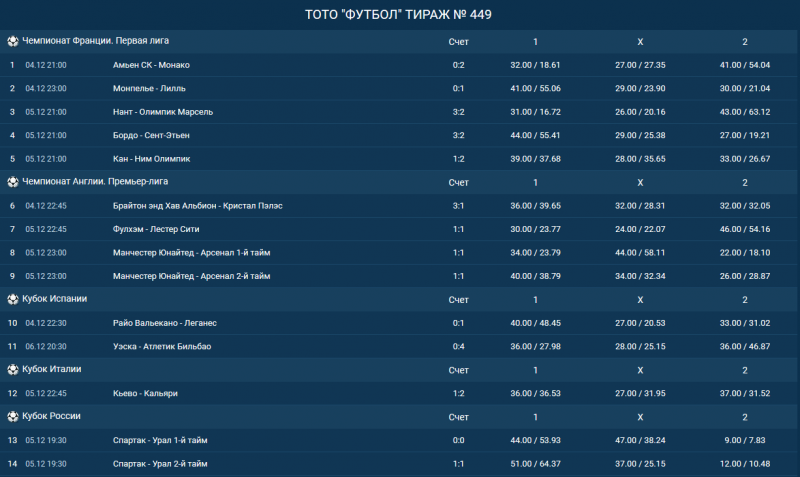Click the soccer ball icon beside Кубок России
Image resolution: width=800 pixels, height=477 pixels.
tap(13, 417)
